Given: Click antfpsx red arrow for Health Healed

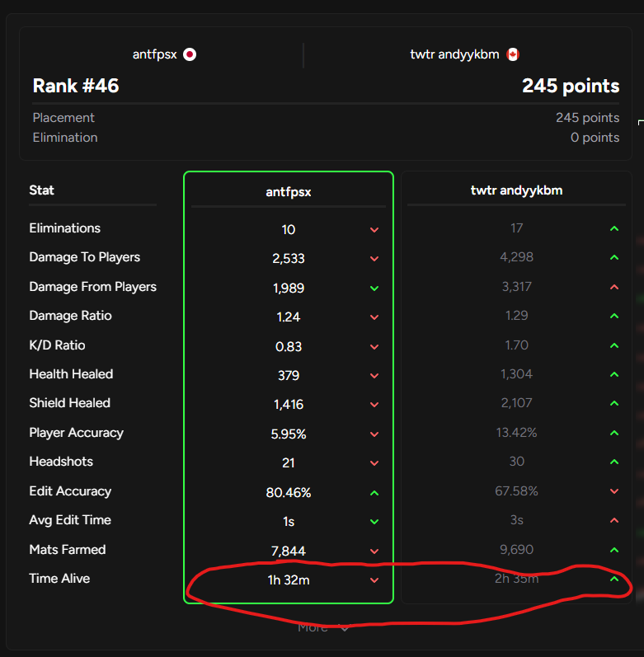Looking at the screenshot, I should (x=374, y=375).
